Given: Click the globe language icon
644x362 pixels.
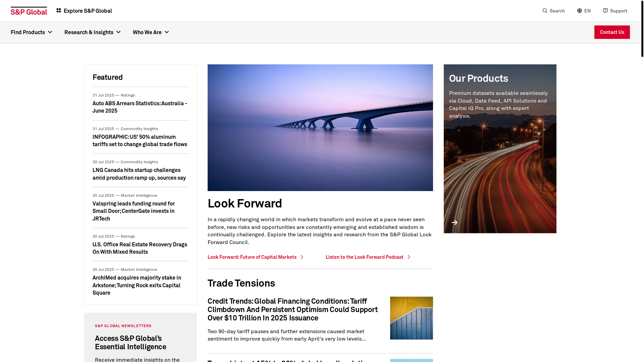Looking at the screenshot, I should pyautogui.click(x=580, y=11).
